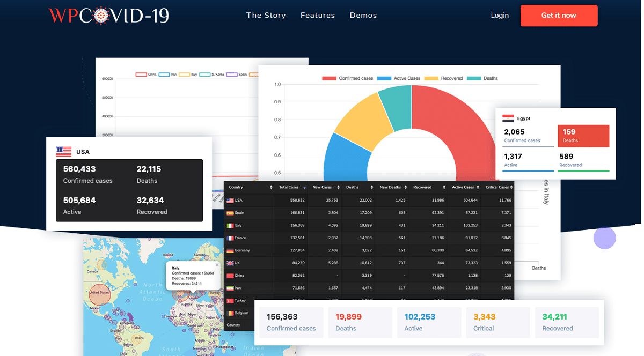Click the 102,253 Active card
This screenshot has width=644, height=356.
pyautogui.click(x=429, y=322)
